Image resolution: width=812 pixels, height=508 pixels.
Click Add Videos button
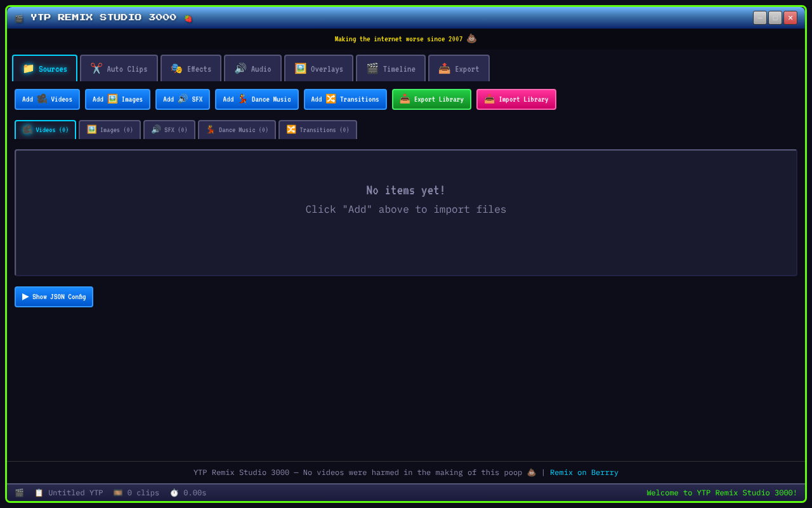[x=48, y=99]
